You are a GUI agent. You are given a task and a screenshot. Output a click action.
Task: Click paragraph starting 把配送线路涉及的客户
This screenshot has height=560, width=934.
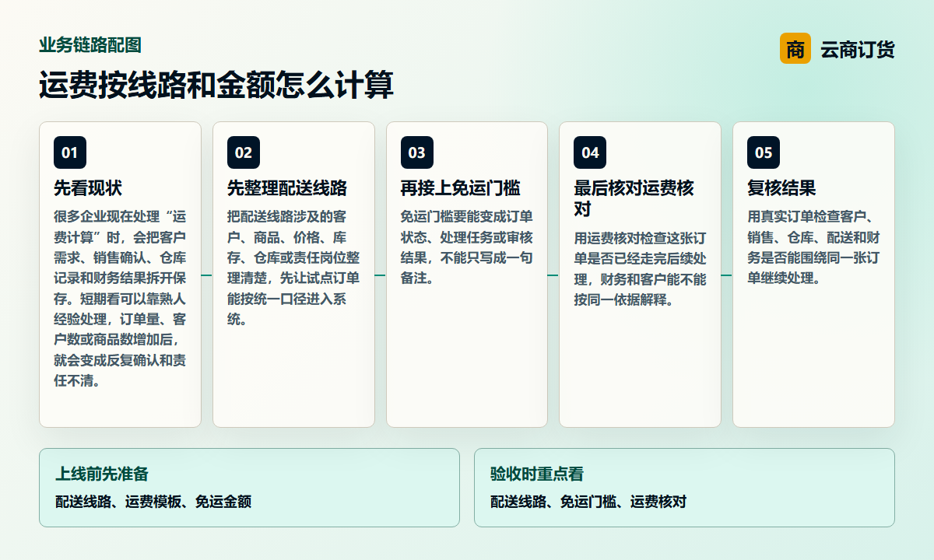tap(293, 268)
